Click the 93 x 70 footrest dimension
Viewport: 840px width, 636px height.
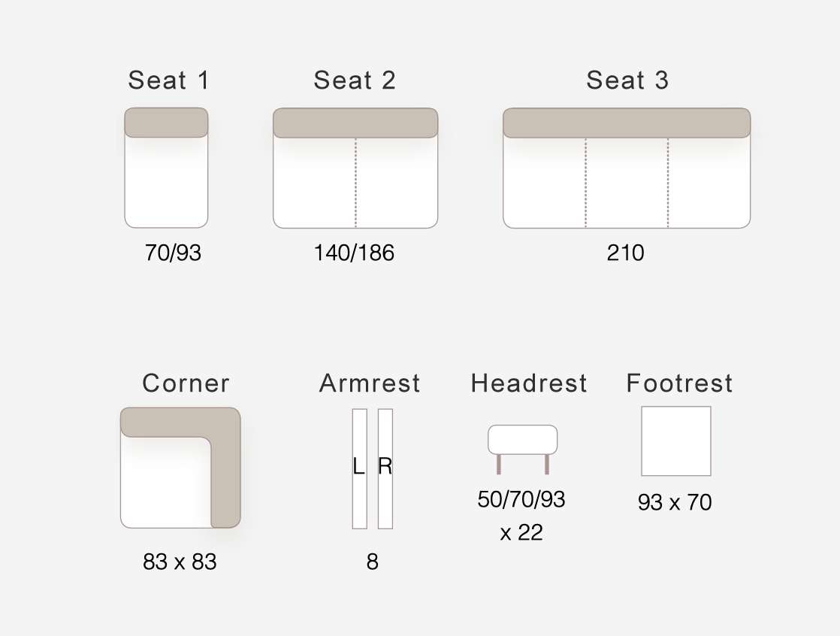675,502
